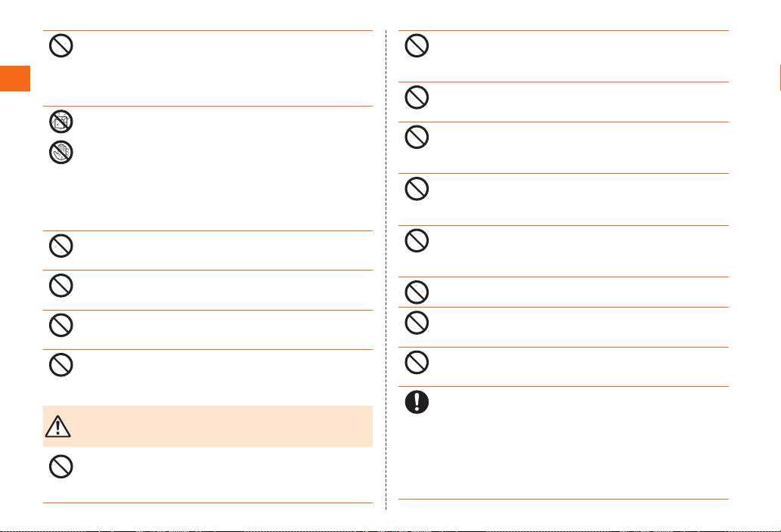Click the no-water-exposure prohibition icon
Image resolution: width=781 pixels, height=532 pixels.
[x=61, y=122]
